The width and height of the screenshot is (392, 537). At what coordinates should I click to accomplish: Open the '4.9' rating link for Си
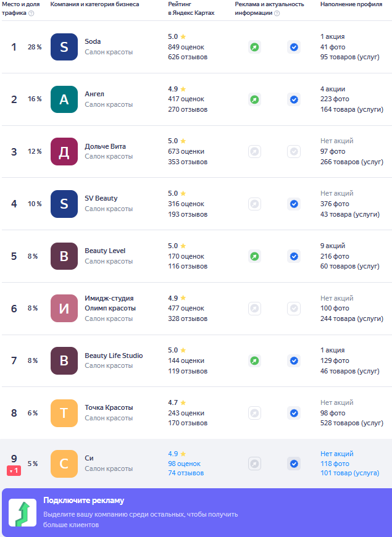point(173,454)
